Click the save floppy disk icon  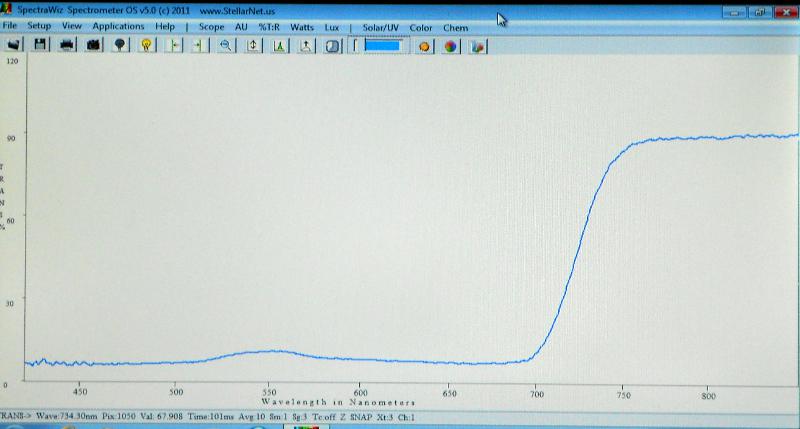[41, 45]
